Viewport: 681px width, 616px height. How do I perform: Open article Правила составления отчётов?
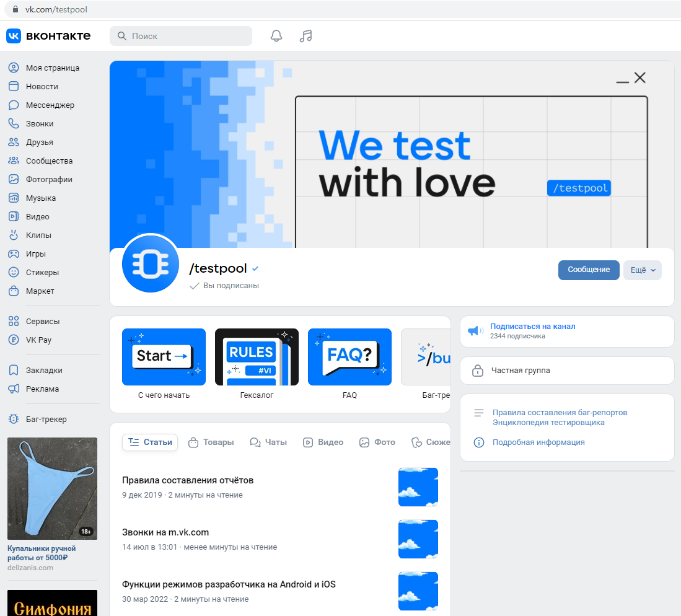(x=188, y=480)
